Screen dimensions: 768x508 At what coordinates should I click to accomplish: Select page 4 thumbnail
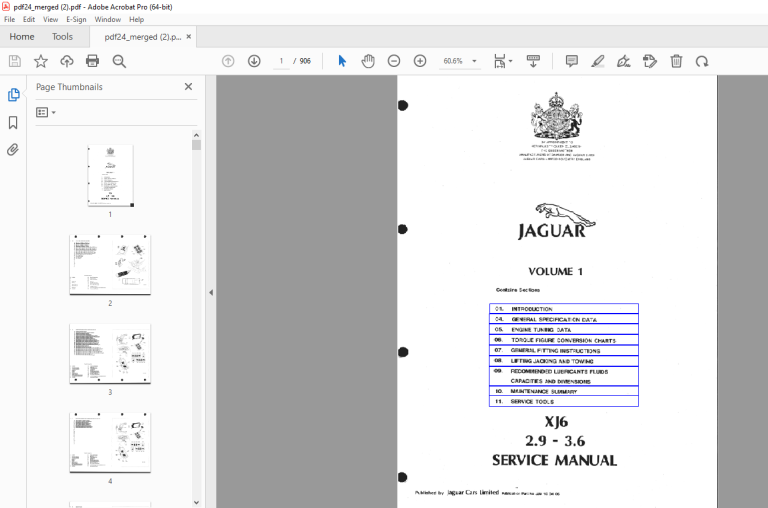tap(110, 442)
